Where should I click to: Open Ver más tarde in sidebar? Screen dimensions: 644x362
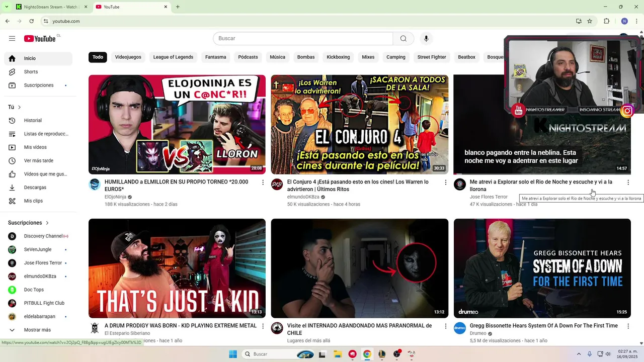[x=38, y=161]
